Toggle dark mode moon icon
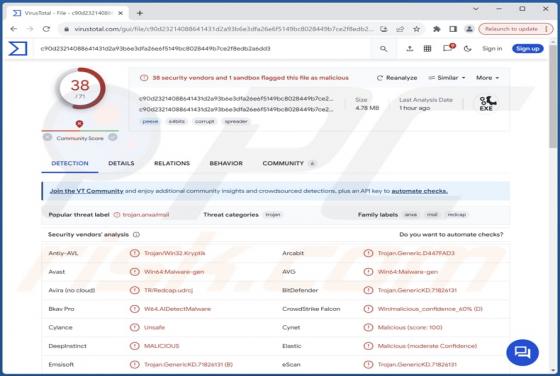This screenshot has height=376, width=560. pyautogui.click(x=467, y=49)
